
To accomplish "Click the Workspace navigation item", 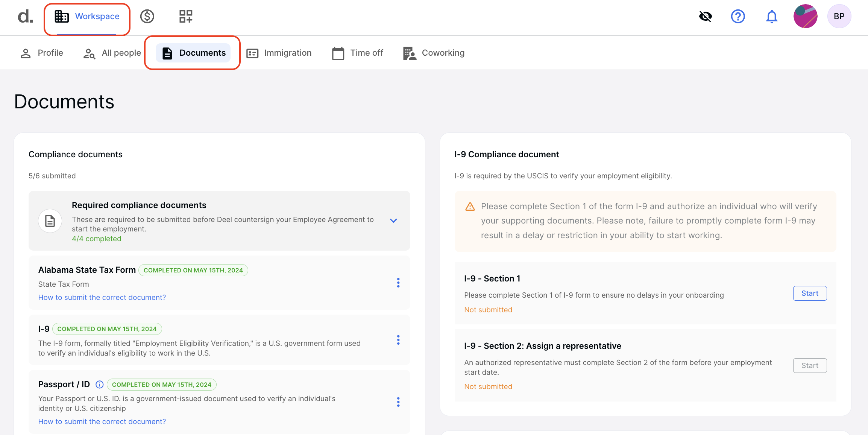I will [x=87, y=17].
